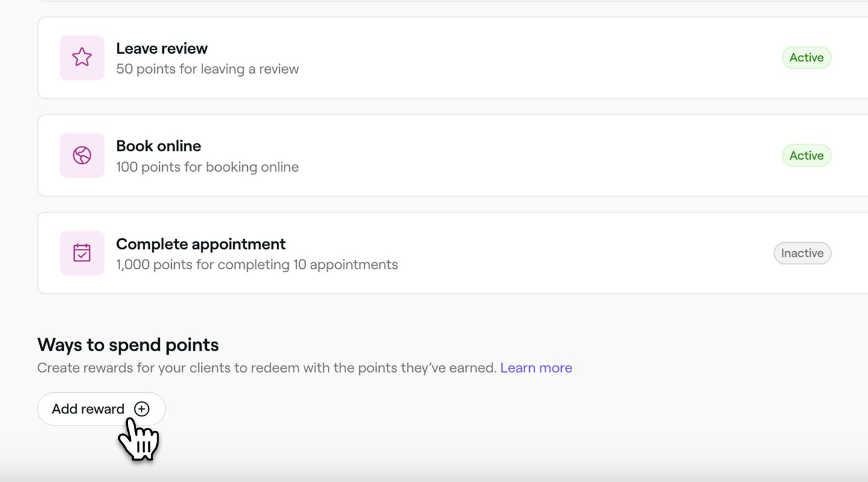Select the Leave review title
Viewport: 868px width, 482px height.
coord(162,48)
